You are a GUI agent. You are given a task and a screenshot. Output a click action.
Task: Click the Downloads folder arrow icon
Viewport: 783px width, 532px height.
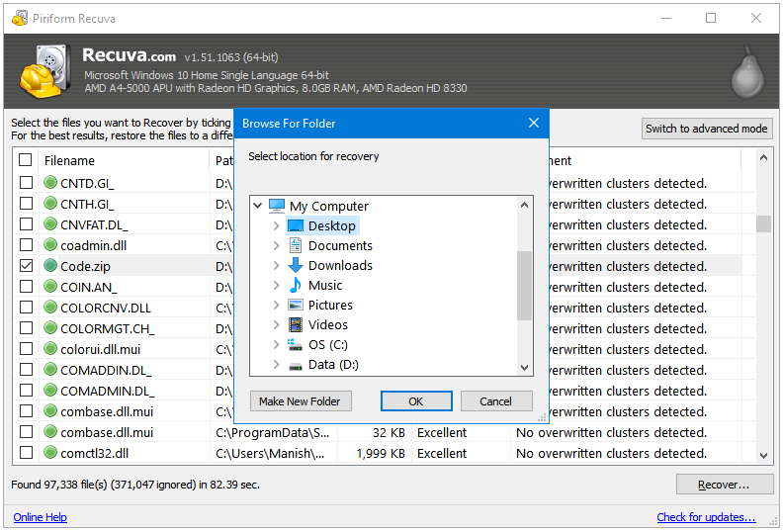pyautogui.click(x=295, y=265)
